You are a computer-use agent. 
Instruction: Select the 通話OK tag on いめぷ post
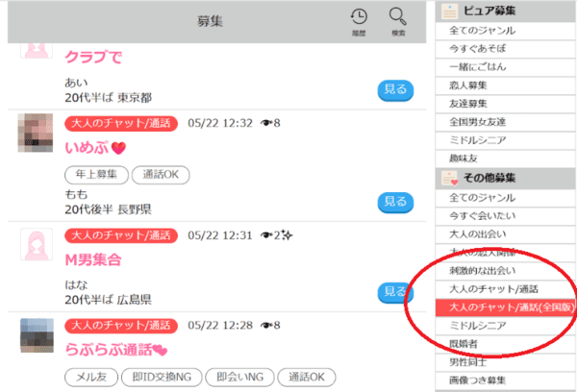pyautogui.click(x=161, y=175)
